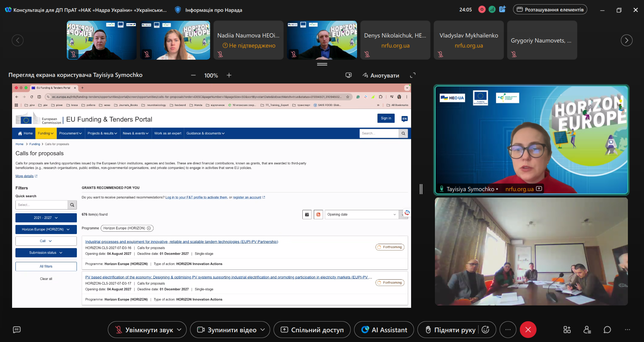Open reactions smiley icon

point(485,330)
